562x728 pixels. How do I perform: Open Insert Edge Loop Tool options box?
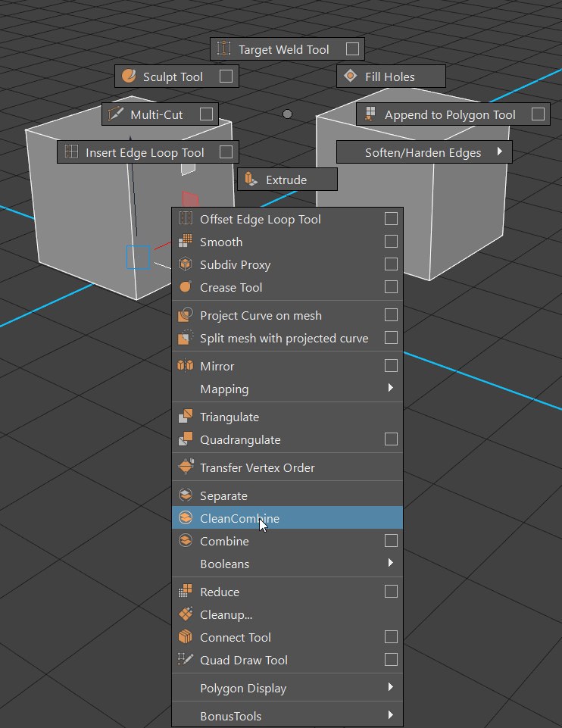(x=226, y=152)
